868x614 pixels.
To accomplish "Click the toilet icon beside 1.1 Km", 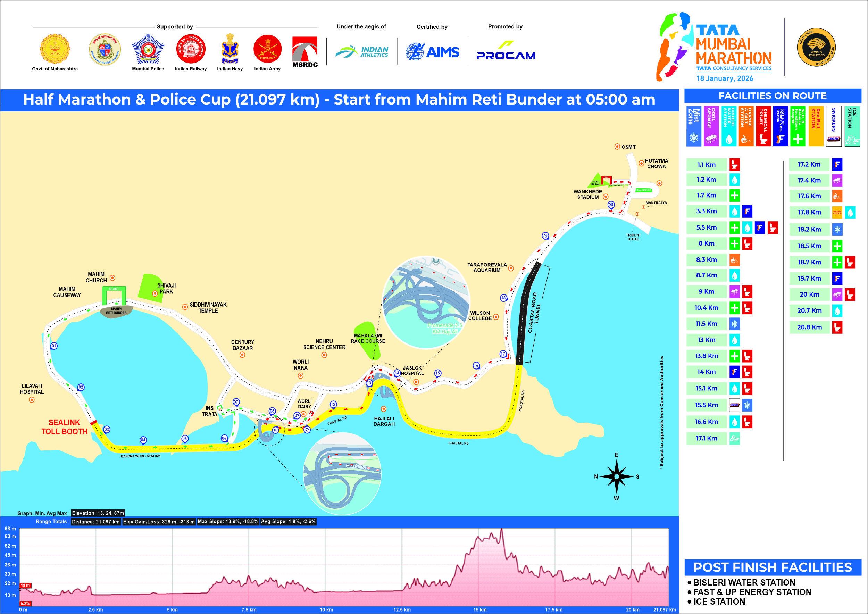I will [734, 165].
